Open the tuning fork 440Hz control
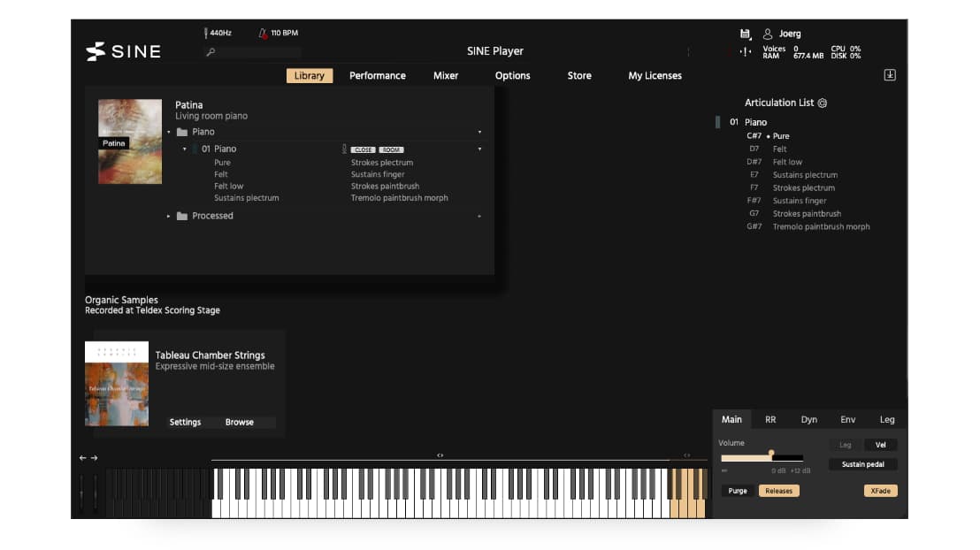 click(204, 32)
